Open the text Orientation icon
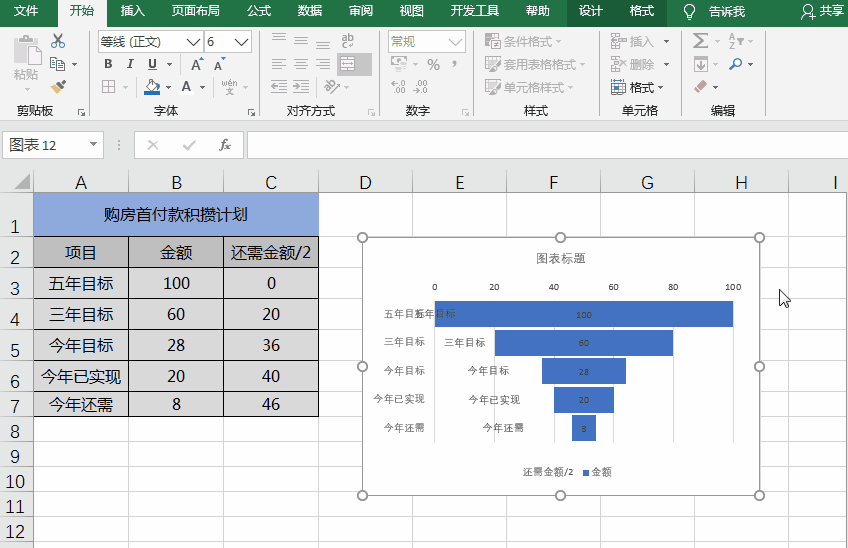Viewport: 848px width, 548px height. point(332,87)
